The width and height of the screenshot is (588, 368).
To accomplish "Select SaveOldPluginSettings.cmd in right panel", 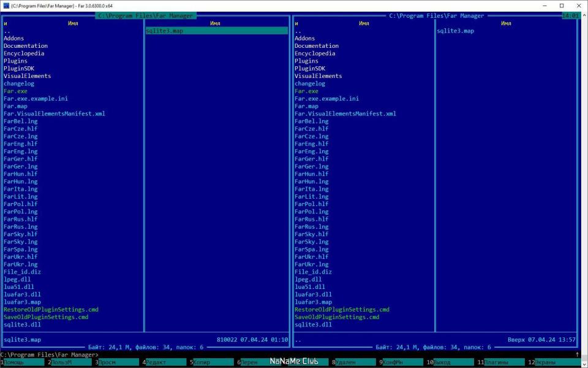I will pos(337,317).
